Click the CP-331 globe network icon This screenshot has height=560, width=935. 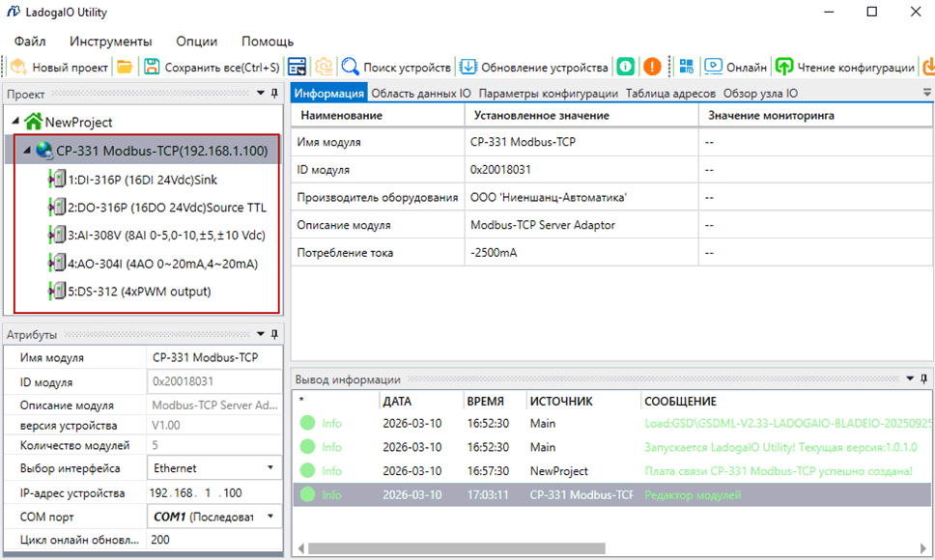44,150
